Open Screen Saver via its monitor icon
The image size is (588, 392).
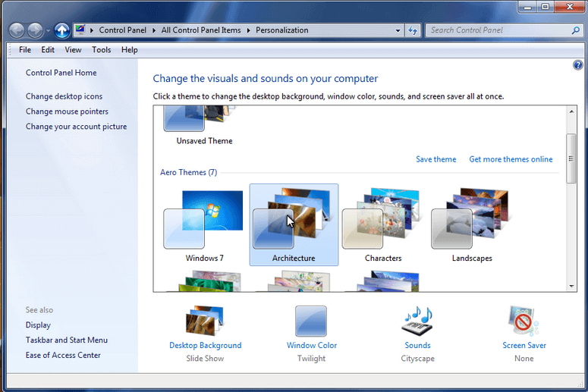[x=524, y=321]
